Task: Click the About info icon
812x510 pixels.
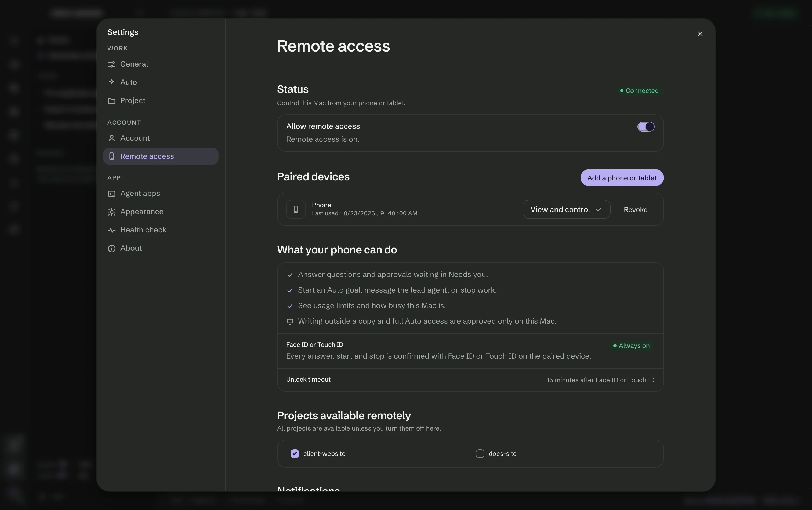Action: coord(112,249)
